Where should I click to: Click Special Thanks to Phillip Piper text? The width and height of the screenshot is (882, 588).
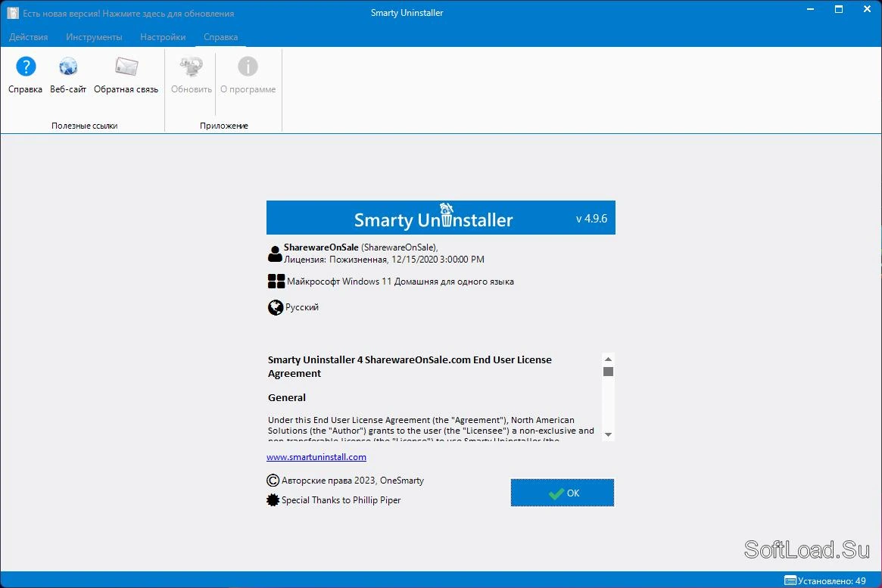[x=341, y=500]
